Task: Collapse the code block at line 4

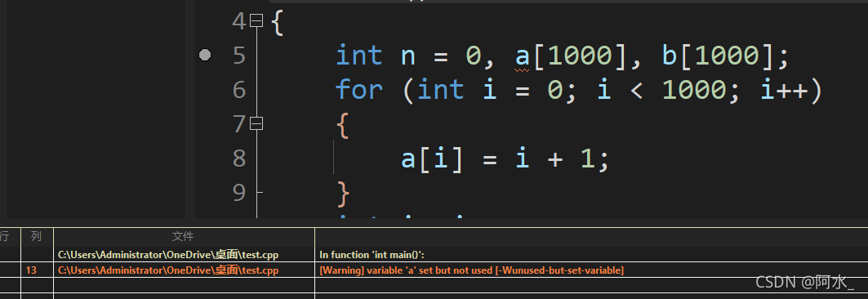Action: pos(256,21)
